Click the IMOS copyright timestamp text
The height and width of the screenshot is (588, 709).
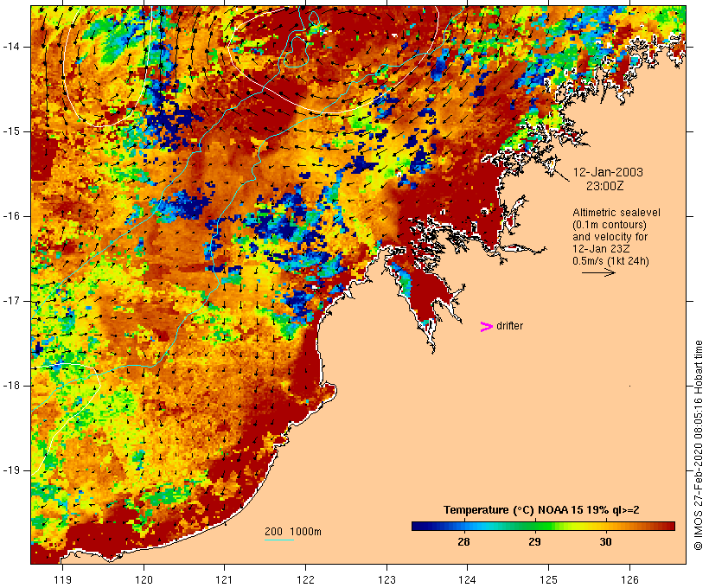(x=698, y=445)
